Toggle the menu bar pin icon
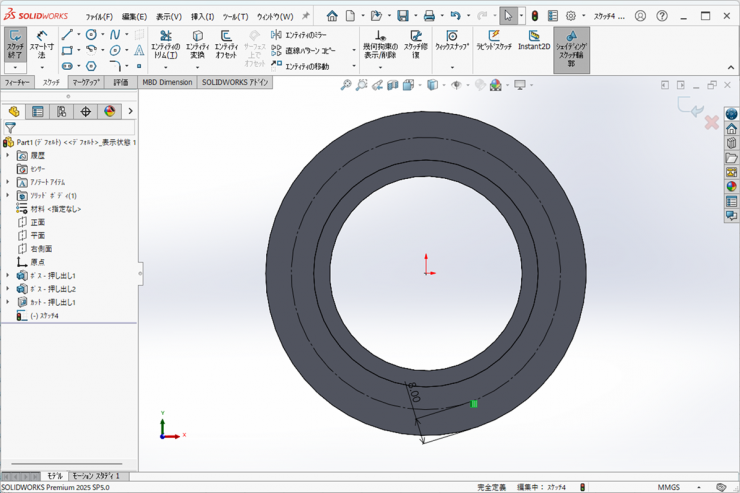Screen dimensions: 740x493 click(306, 16)
